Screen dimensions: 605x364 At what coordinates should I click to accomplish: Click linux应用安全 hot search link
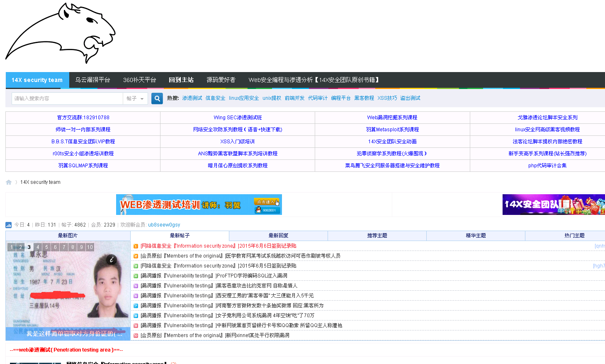click(x=244, y=98)
